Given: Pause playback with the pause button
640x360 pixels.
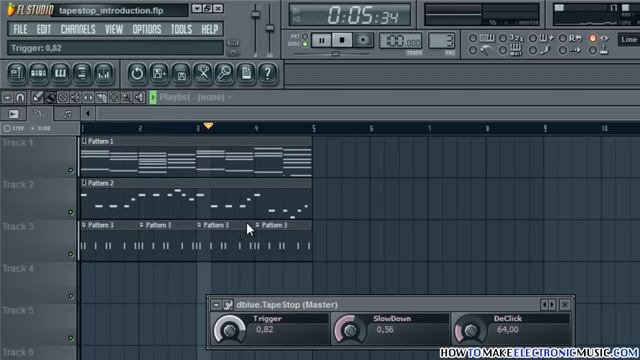Looking at the screenshot, I should [x=322, y=40].
